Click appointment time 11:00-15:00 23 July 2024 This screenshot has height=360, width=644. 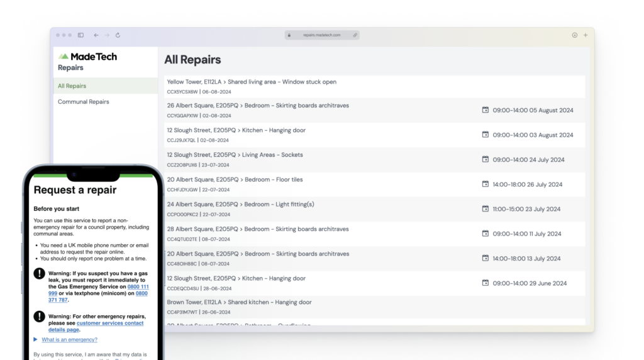(x=526, y=209)
